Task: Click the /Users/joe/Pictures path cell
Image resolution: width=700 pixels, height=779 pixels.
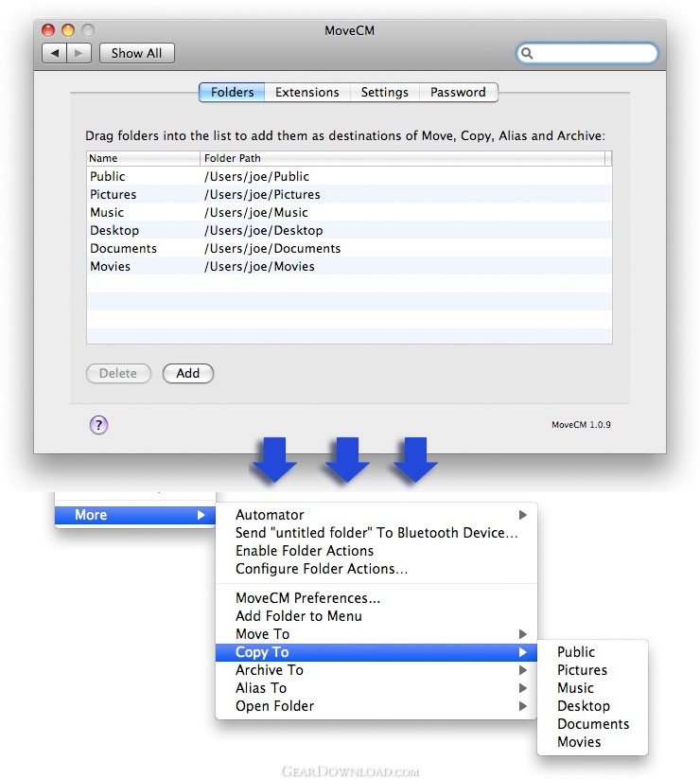Action: (x=262, y=194)
